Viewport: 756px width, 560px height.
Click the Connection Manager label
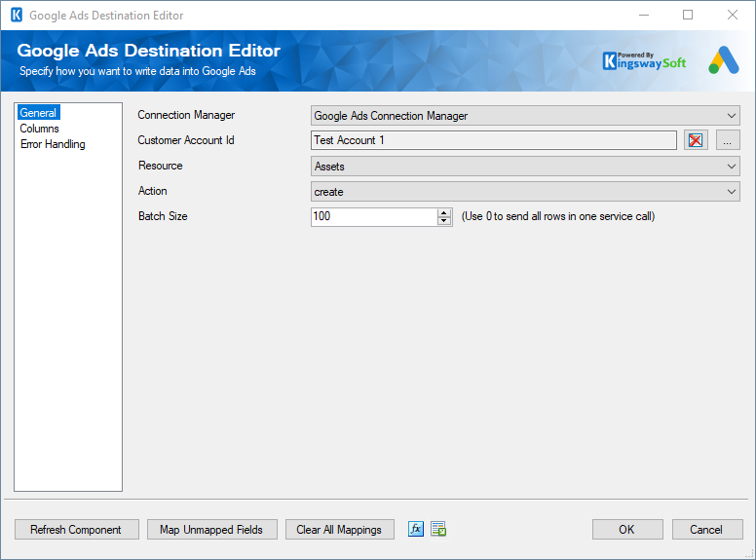[x=186, y=115]
